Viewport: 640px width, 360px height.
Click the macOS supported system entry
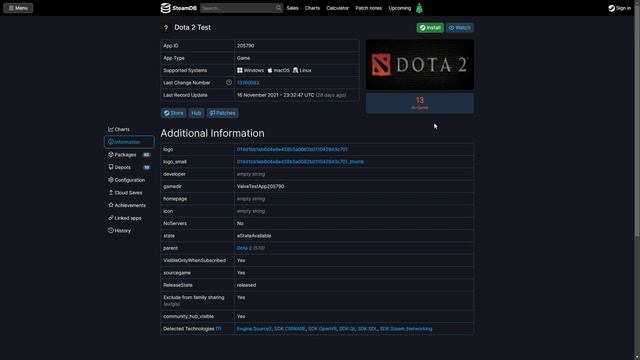coord(278,70)
